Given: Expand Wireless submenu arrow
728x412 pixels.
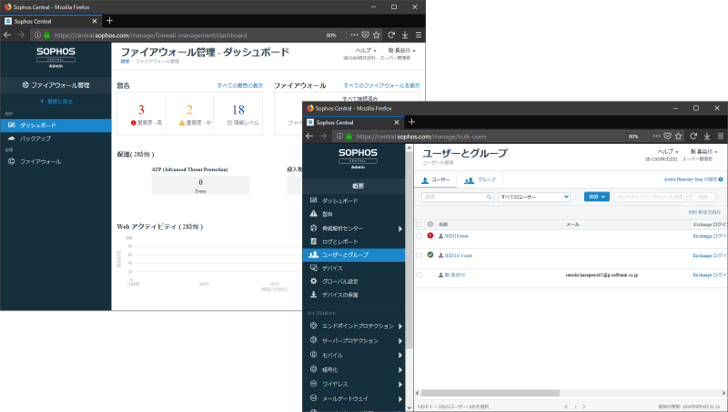Looking at the screenshot, I should pos(400,384).
